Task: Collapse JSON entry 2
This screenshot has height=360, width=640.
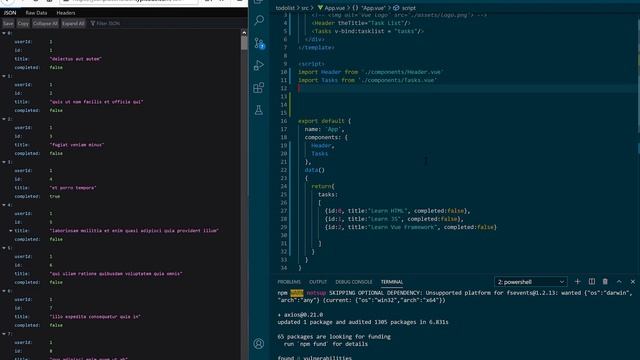Action: pyautogui.click(x=4, y=119)
